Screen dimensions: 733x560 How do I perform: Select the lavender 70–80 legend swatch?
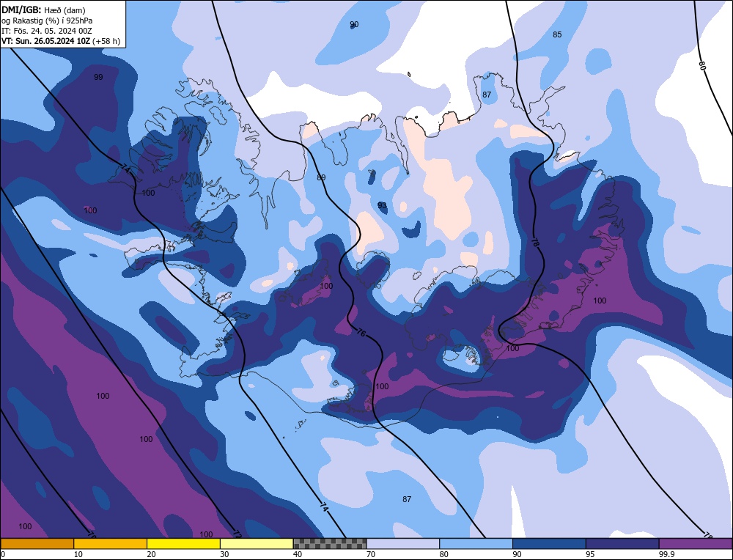pos(403,543)
